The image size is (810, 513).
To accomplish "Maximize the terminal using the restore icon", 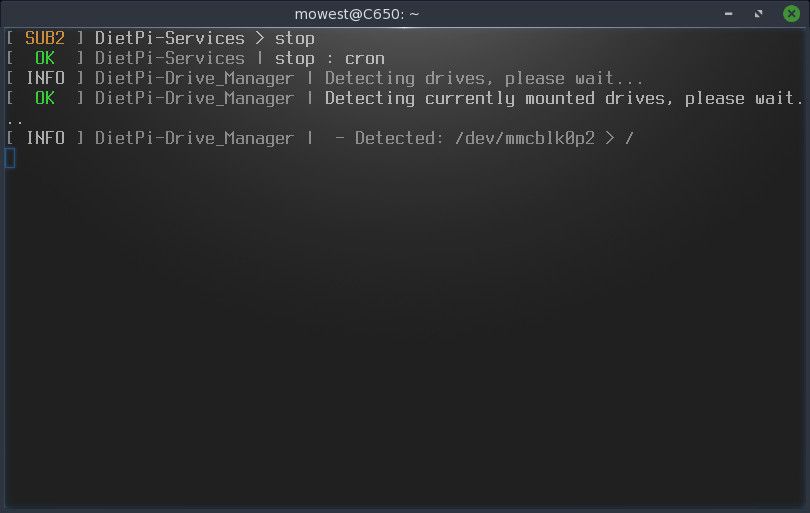I will tap(758, 14).
